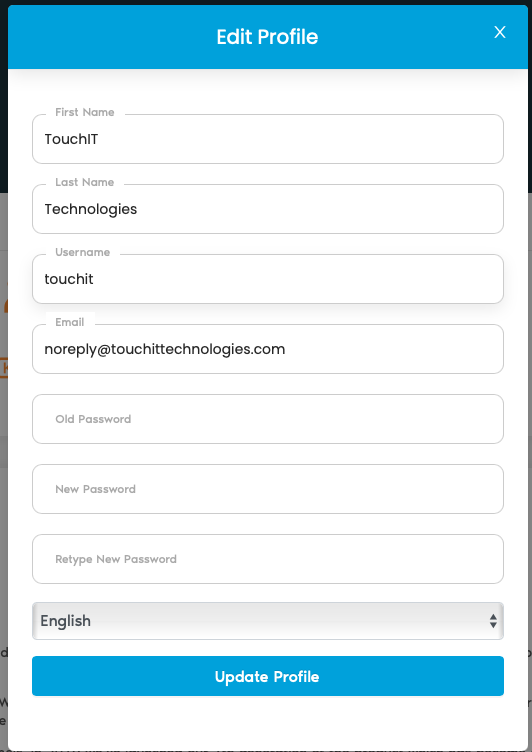This screenshot has width=532, height=752.
Task: Click the email text noreply@touchittechnologies.com
Action: (165, 349)
